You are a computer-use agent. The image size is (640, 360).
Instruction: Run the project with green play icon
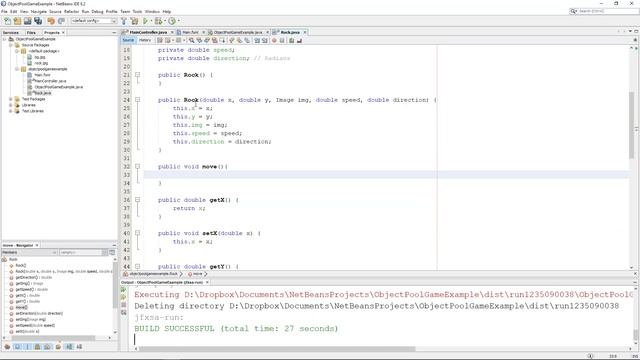[145, 20]
